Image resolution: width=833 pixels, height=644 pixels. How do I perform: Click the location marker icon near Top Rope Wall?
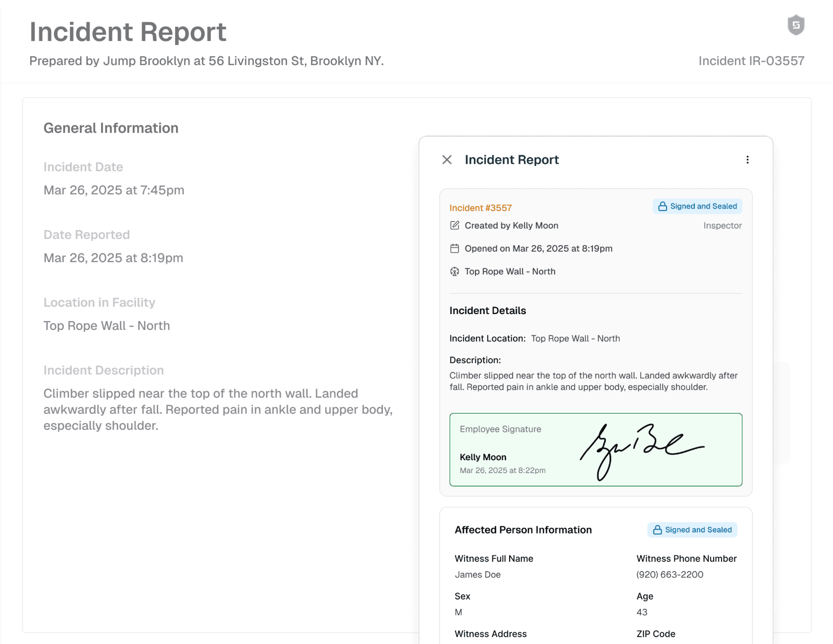coord(455,271)
